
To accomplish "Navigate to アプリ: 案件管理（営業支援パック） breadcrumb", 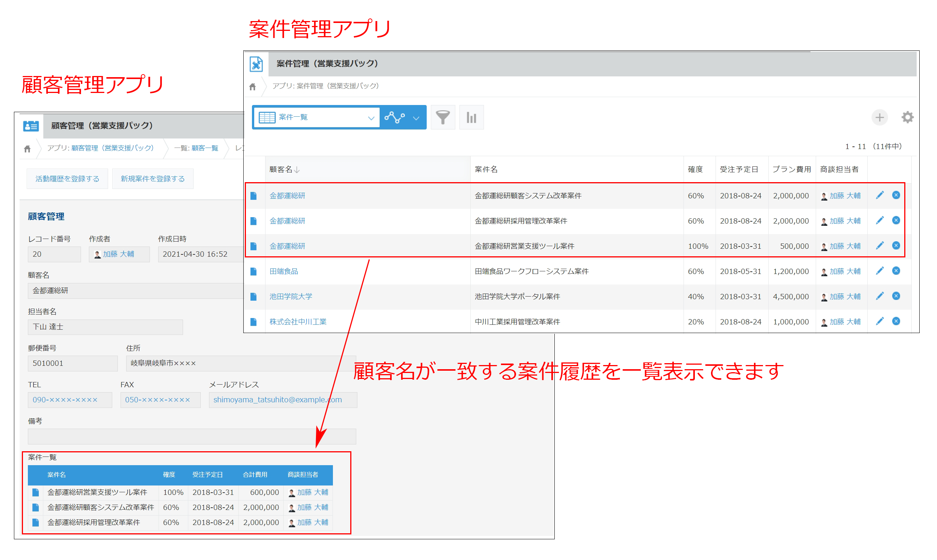I will (325, 86).
